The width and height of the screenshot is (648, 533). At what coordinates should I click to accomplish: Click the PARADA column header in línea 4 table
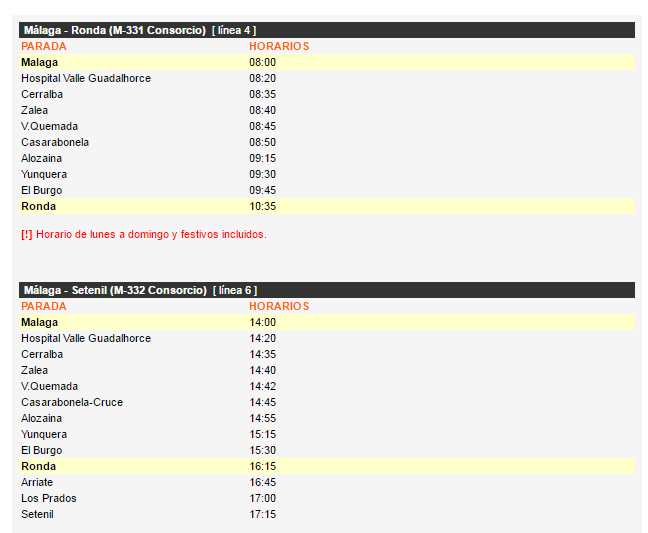(44, 47)
